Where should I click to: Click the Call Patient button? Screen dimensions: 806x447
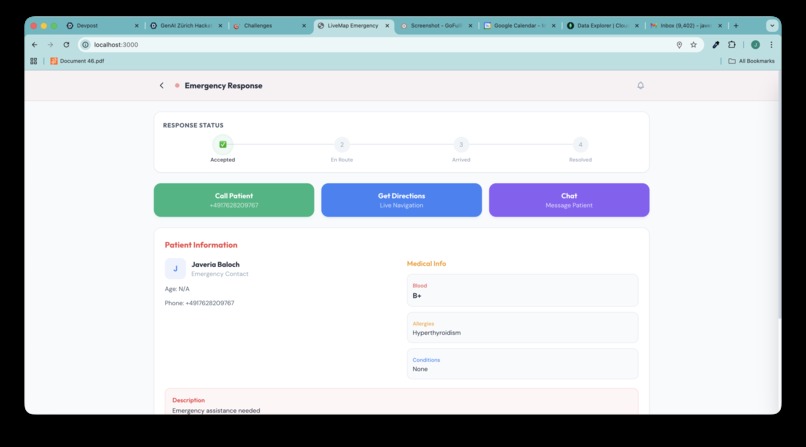[x=234, y=200]
